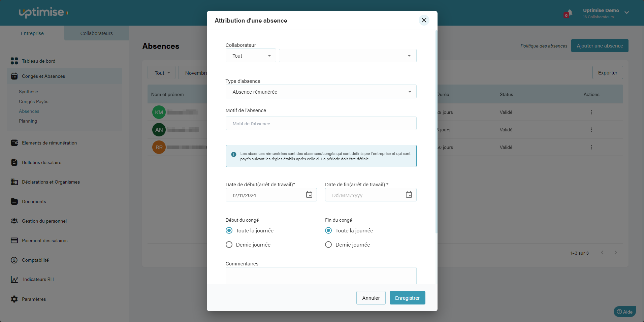
Task: Click the Exporter button
Action: [x=608, y=72]
